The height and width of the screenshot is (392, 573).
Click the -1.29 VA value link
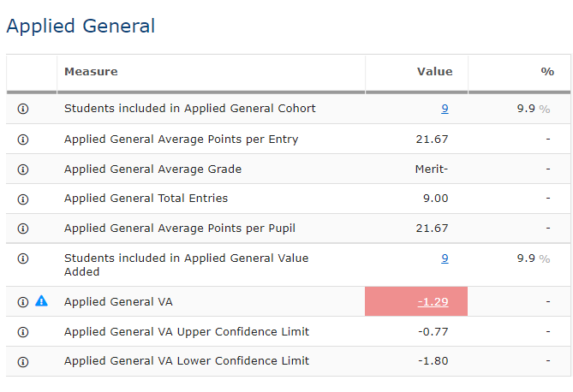(433, 302)
